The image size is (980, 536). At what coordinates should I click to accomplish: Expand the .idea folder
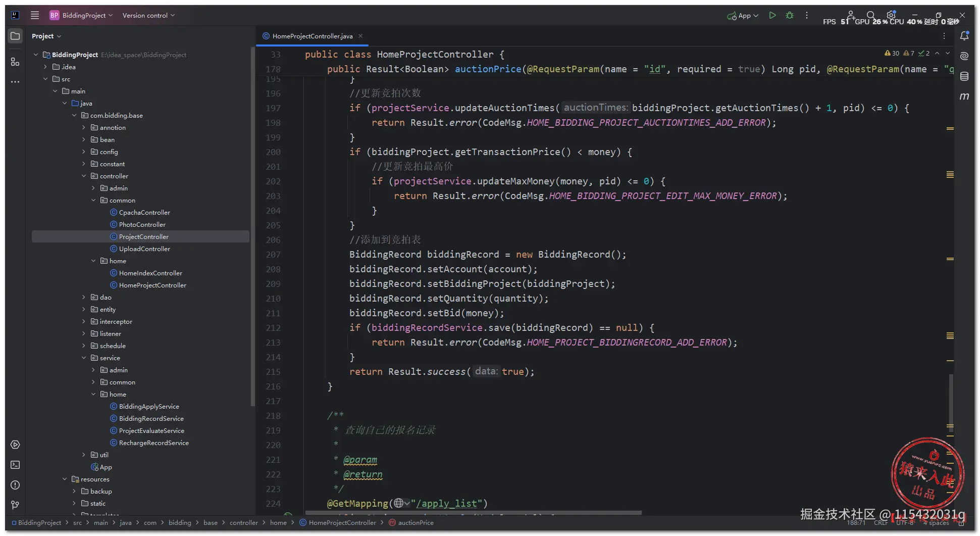45,67
